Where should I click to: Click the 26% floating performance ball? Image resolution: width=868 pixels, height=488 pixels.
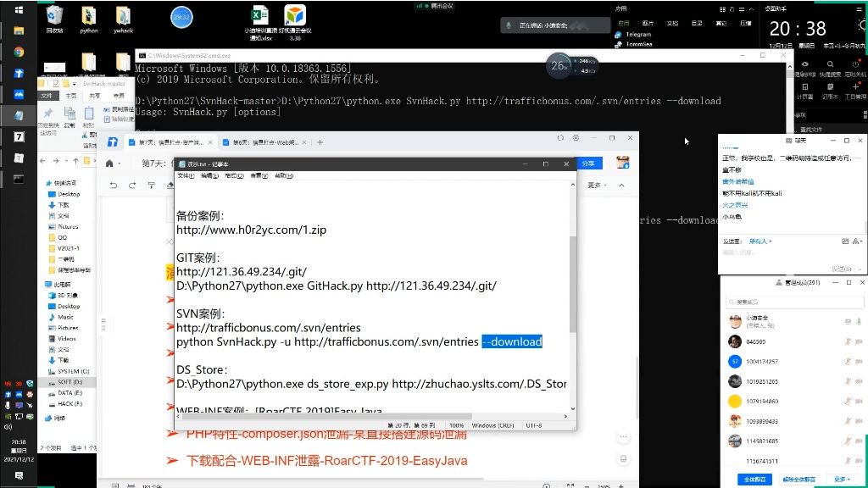[559, 65]
